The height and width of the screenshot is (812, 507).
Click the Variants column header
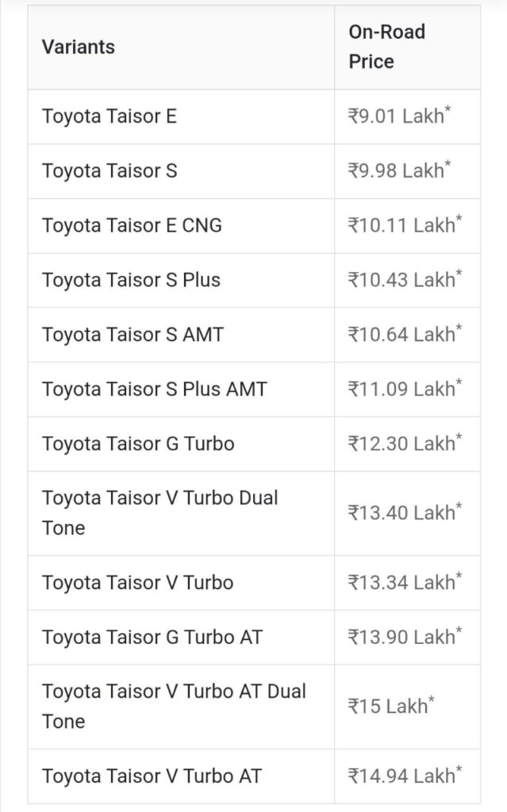point(79,47)
